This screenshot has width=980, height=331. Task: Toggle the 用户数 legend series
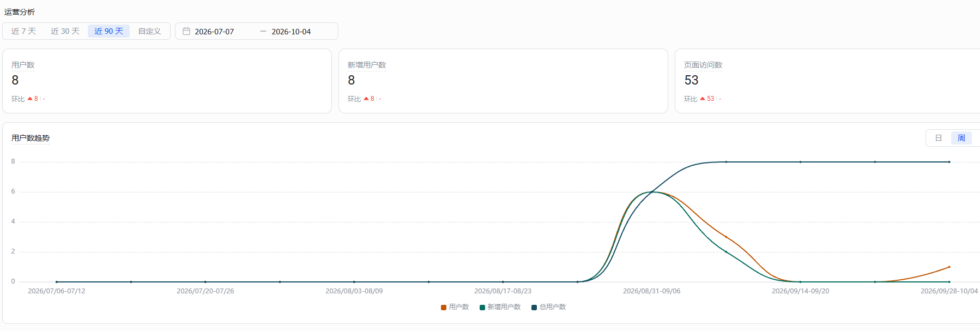pos(455,307)
